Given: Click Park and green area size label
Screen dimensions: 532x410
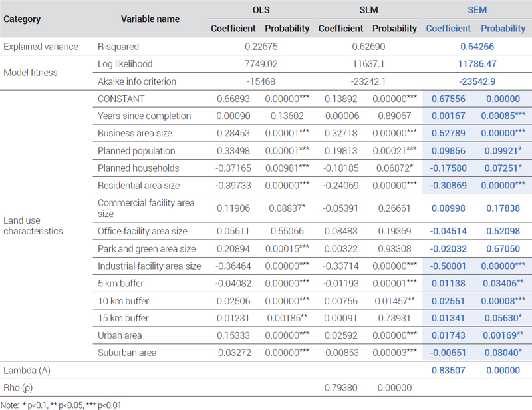Looking at the screenshot, I should [x=146, y=249].
